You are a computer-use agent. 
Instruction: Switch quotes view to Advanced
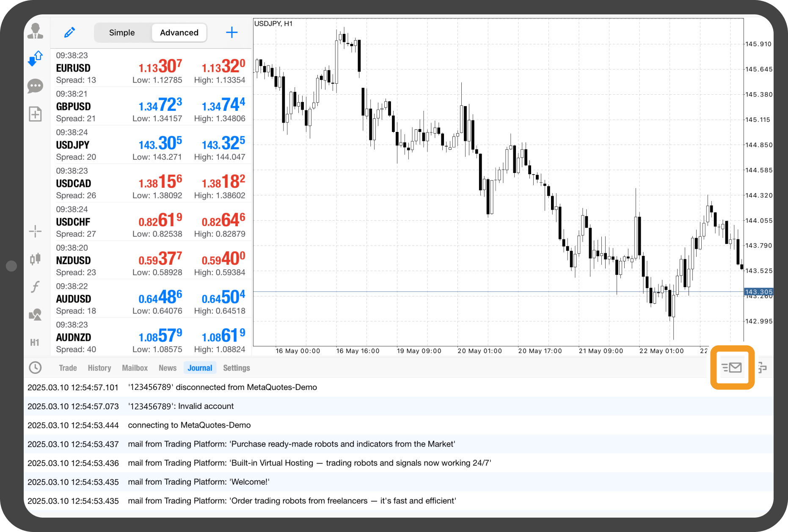pyautogui.click(x=179, y=33)
